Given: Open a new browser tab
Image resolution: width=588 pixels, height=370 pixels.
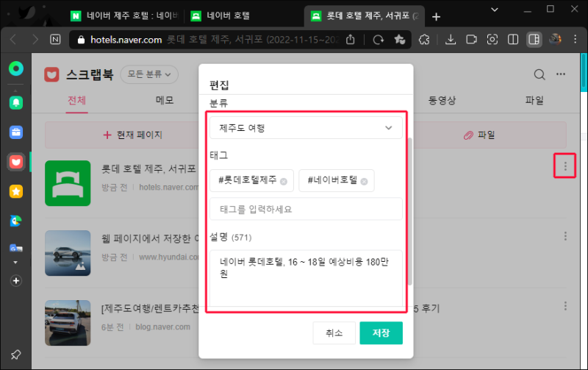Looking at the screenshot, I should click(x=436, y=16).
